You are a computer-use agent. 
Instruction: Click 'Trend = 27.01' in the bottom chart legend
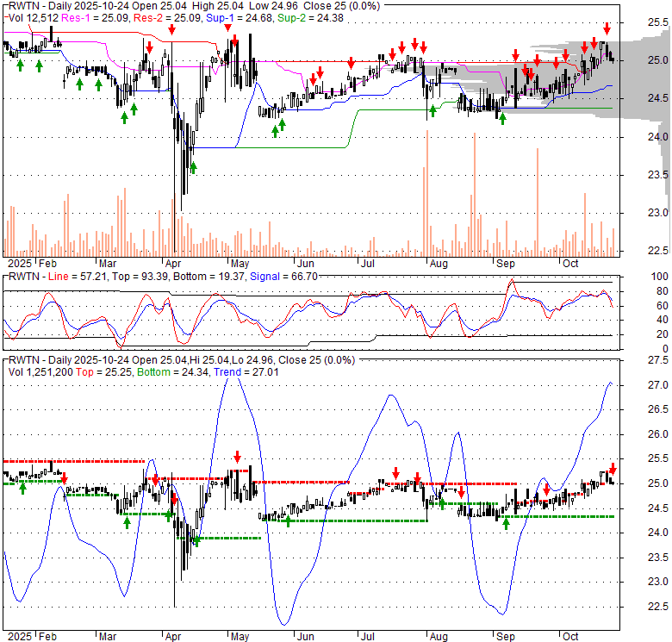coord(246,372)
